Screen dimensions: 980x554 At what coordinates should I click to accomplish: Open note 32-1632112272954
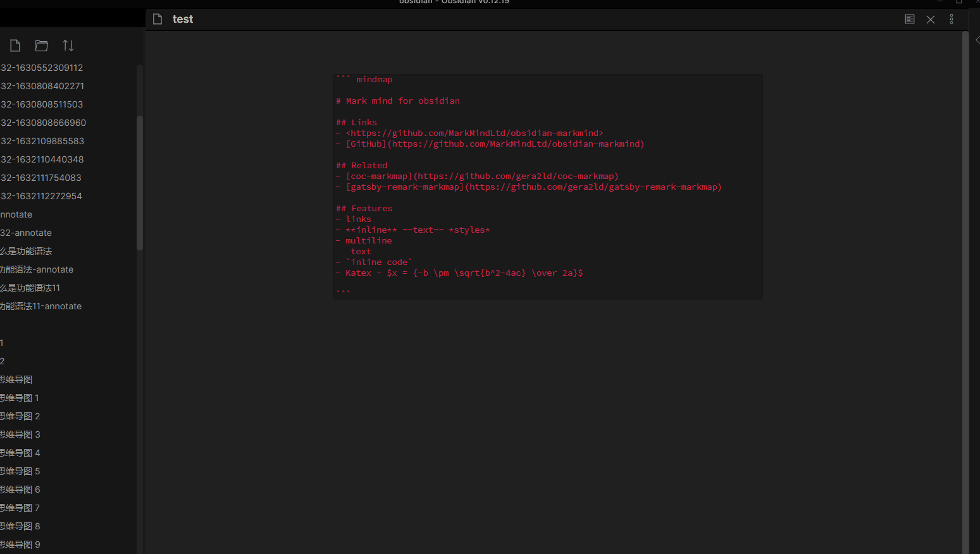click(x=41, y=196)
